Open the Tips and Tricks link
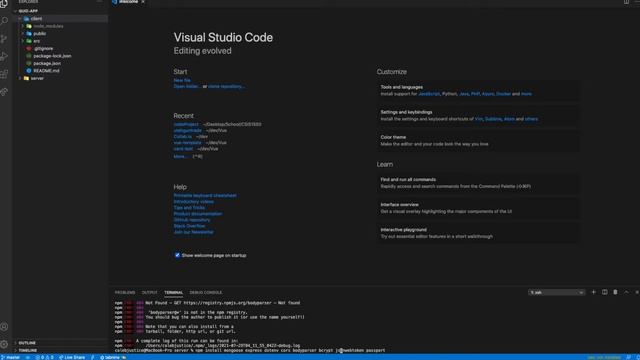Image resolution: width=640 pixels, height=360 pixels. pos(189,208)
